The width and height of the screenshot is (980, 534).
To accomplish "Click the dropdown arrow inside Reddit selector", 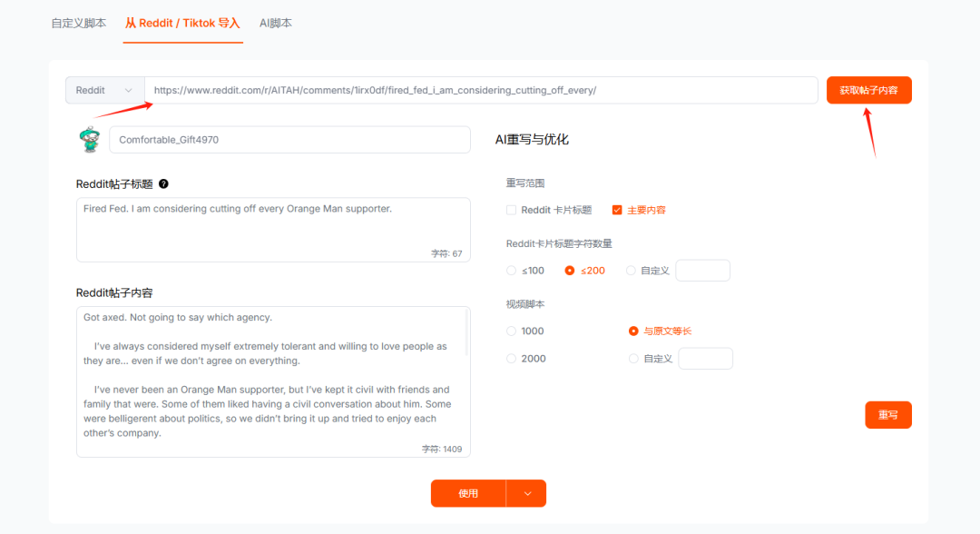I will (x=128, y=90).
